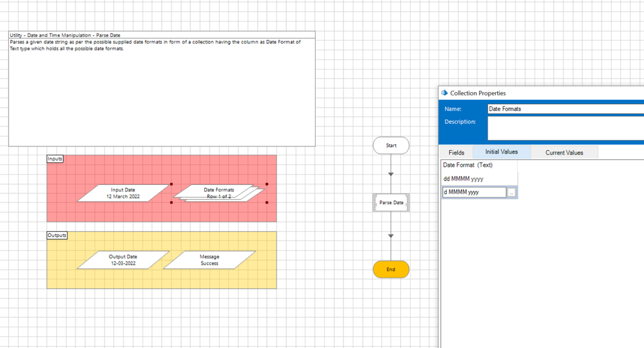
Task: Click into the Name field containing Date Formats
Action: click(564, 109)
